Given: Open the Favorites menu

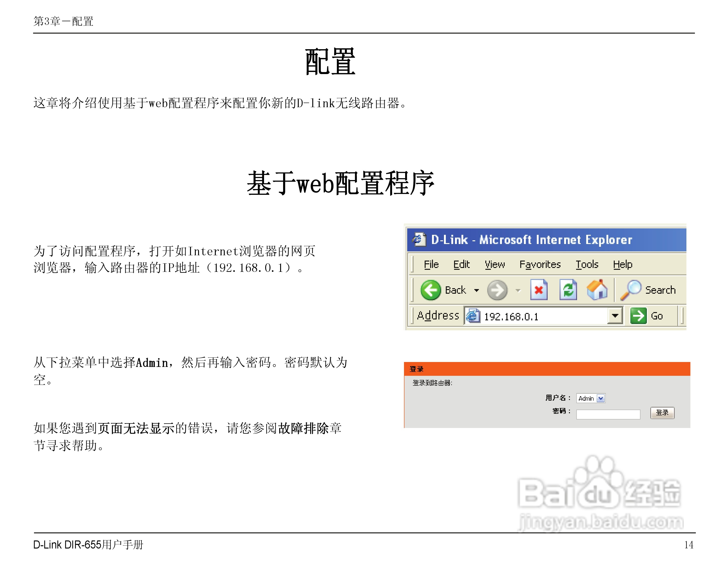Looking at the screenshot, I should 540,264.
